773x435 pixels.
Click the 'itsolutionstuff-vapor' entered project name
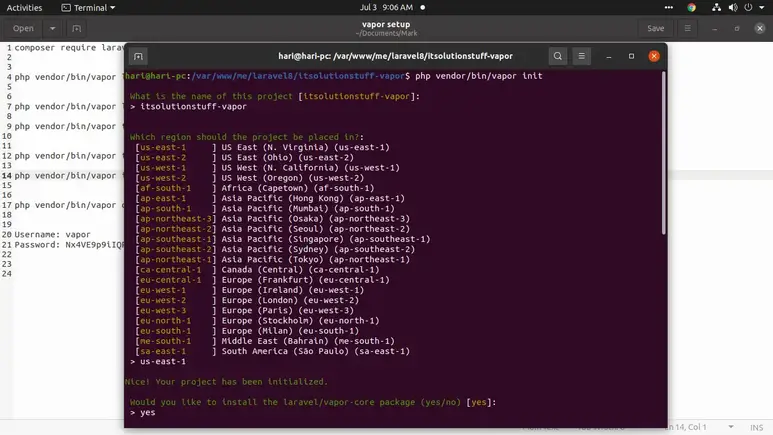tap(193, 107)
